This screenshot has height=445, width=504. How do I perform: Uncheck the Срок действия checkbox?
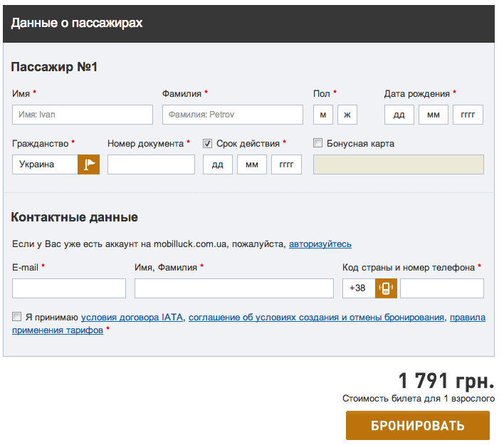point(208,143)
